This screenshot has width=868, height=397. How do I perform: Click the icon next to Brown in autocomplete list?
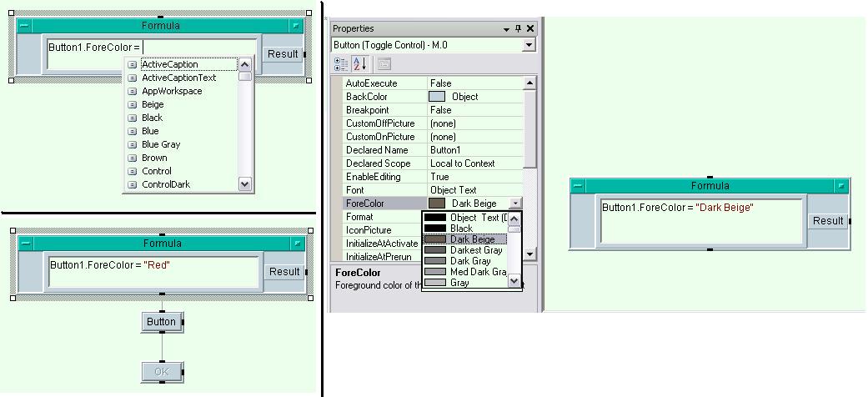click(132, 158)
